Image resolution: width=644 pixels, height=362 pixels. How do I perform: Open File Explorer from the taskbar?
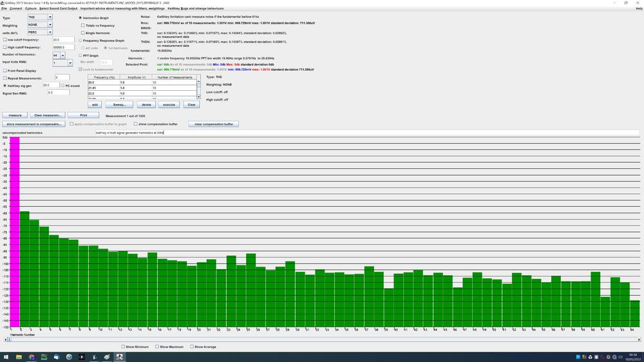[x=18, y=357]
